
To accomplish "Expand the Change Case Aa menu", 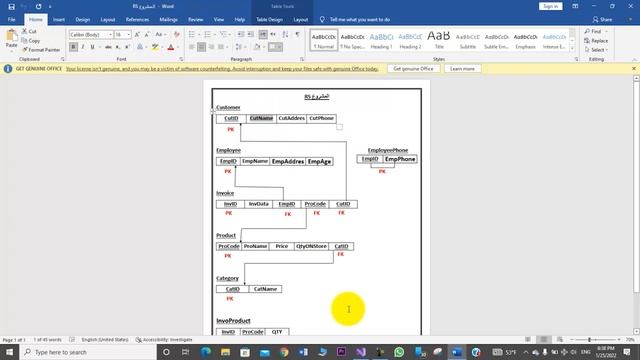I will coord(160,35).
